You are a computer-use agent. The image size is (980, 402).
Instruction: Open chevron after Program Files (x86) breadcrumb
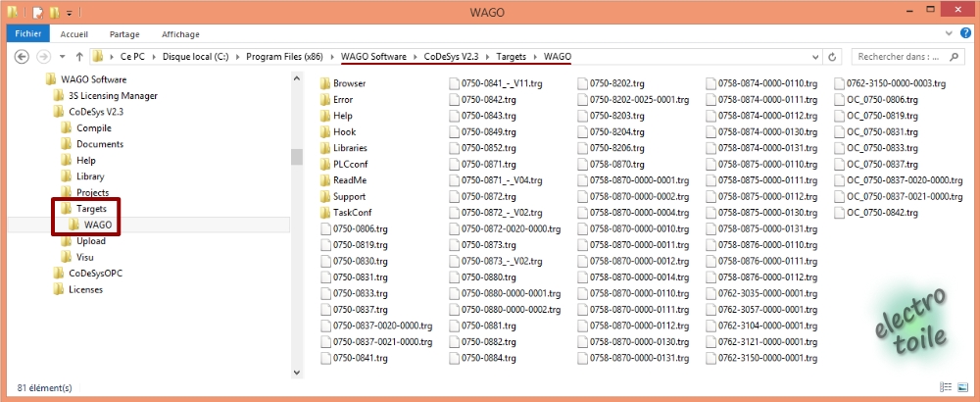pos(332,57)
